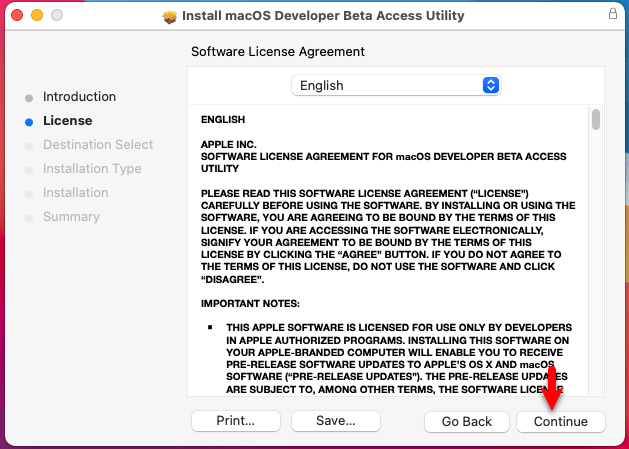Click the "ENGLISH" heading in license text

click(x=223, y=120)
